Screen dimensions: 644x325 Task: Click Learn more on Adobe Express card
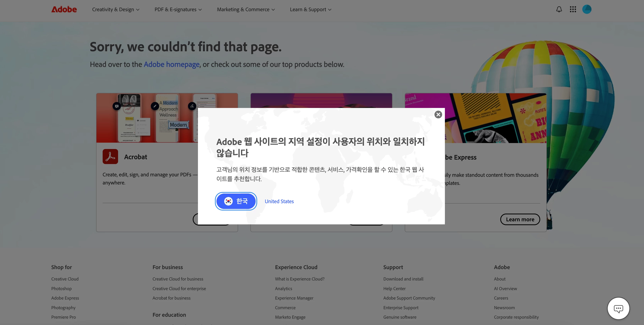(520, 219)
